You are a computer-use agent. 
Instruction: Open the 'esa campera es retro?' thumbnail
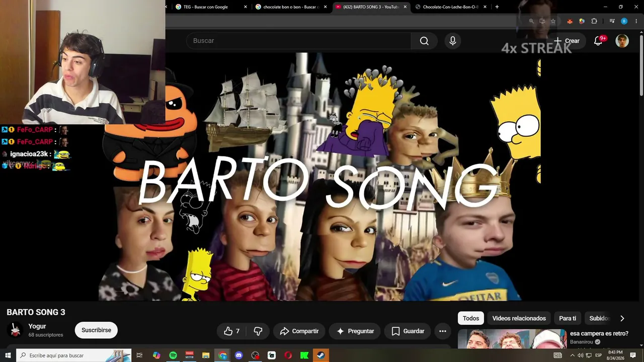(512, 339)
